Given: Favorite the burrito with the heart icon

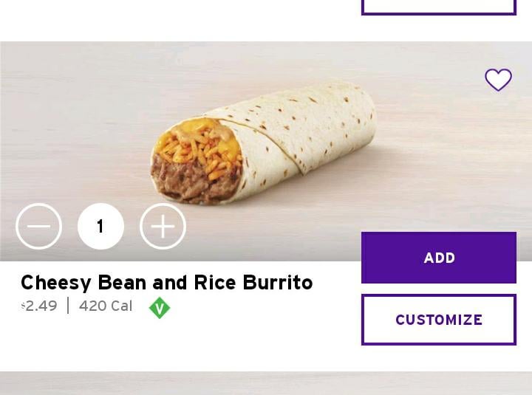Looking at the screenshot, I should [498, 80].
